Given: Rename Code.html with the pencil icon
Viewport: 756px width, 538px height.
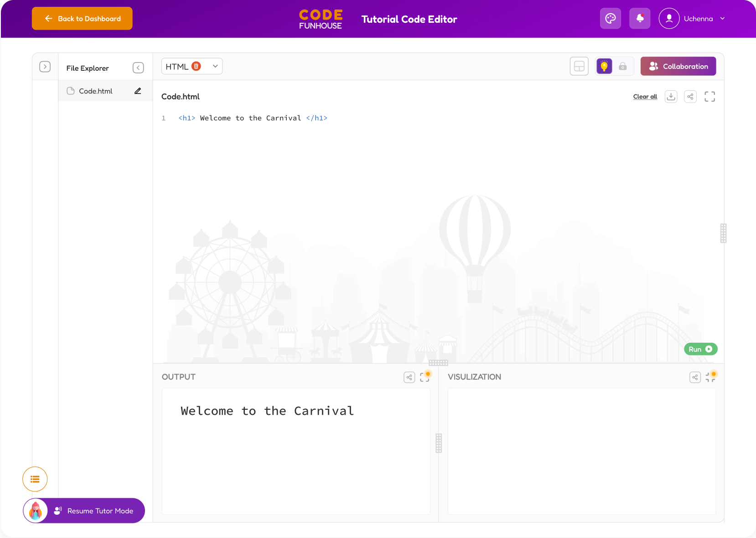Looking at the screenshot, I should (x=138, y=91).
